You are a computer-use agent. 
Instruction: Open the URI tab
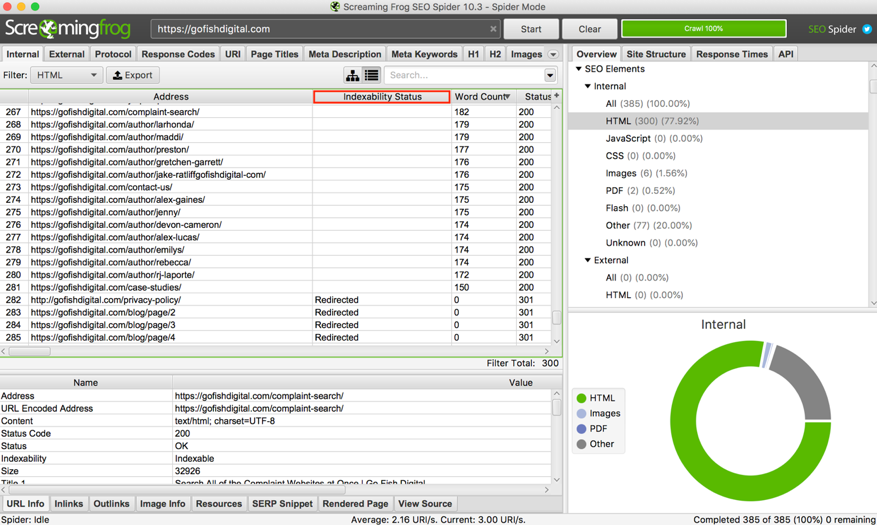coord(233,54)
